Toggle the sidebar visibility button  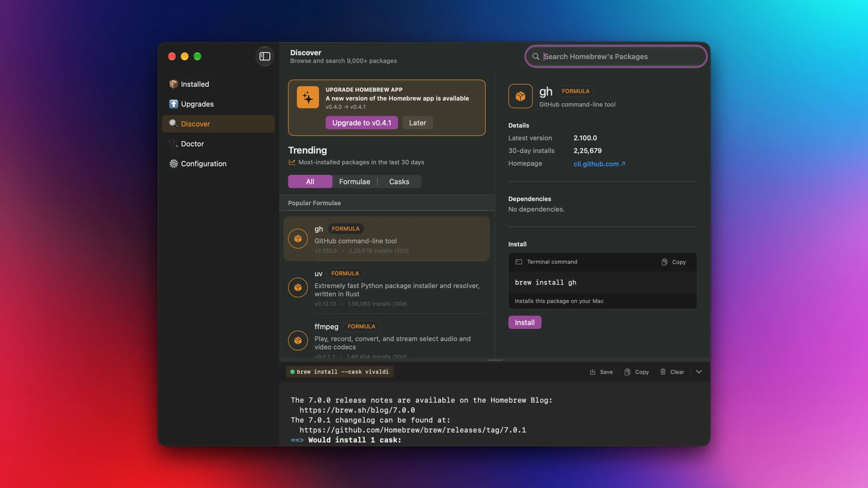[x=265, y=56]
